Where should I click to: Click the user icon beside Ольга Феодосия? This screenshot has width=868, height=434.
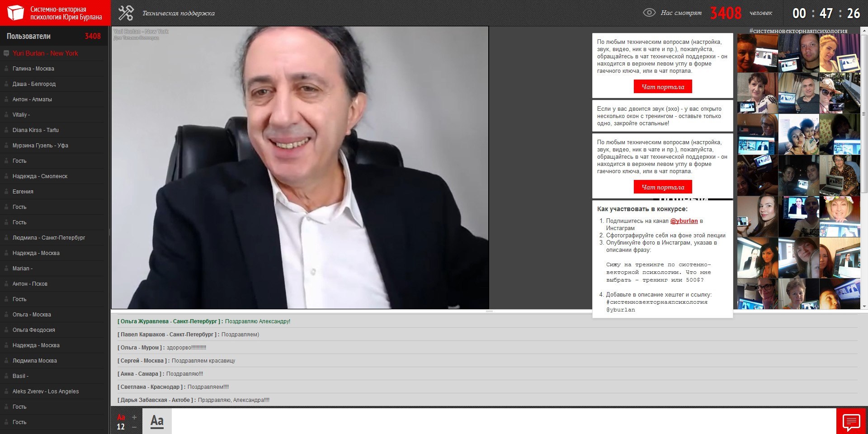pos(6,330)
